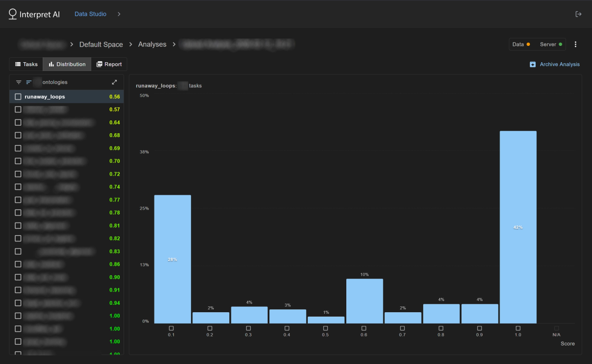Click the chevron before Analyses breadcrumb
This screenshot has height=364, width=592.
[x=131, y=44]
